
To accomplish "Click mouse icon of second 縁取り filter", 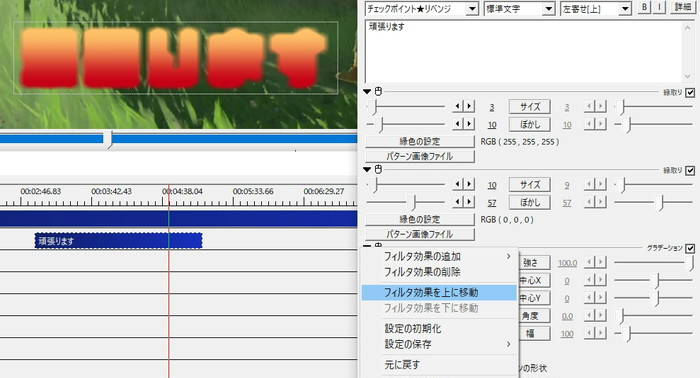I will click(x=378, y=169).
